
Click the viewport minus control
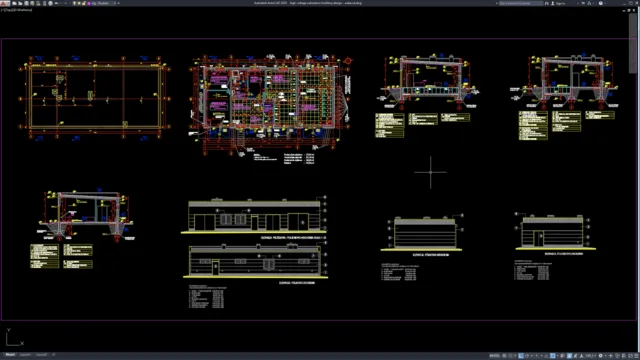[x=3, y=10]
